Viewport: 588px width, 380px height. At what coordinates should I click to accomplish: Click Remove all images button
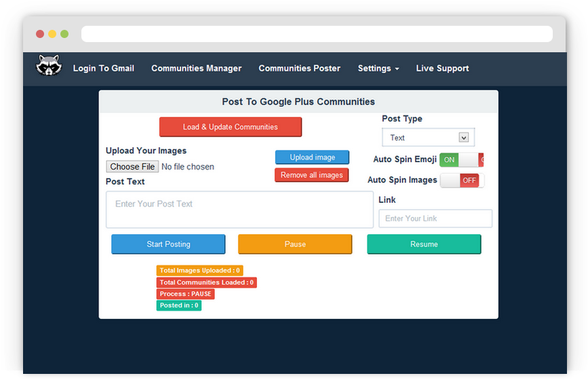(312, 175)
